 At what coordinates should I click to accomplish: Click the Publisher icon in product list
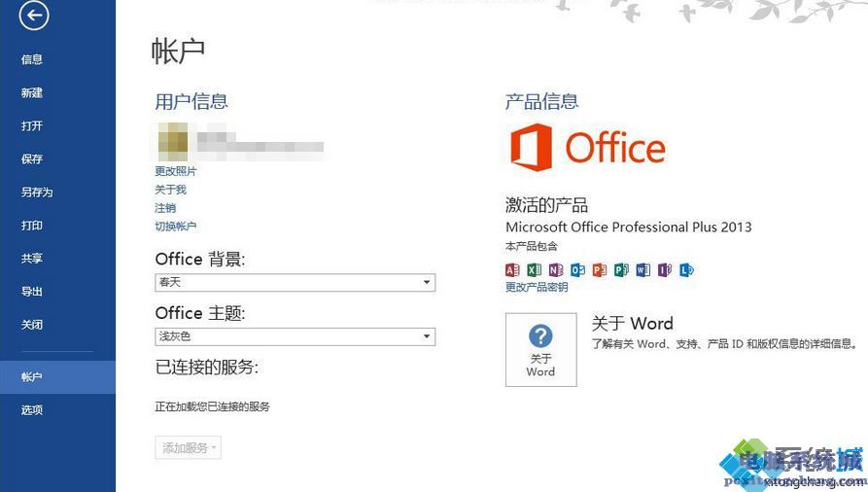(x=621, y=270)
